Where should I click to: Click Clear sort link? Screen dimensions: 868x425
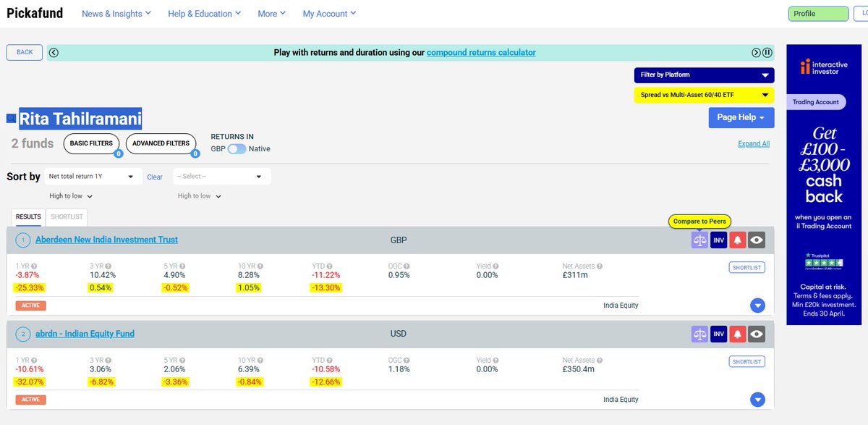pyautogui.click(x=155, y=177)
